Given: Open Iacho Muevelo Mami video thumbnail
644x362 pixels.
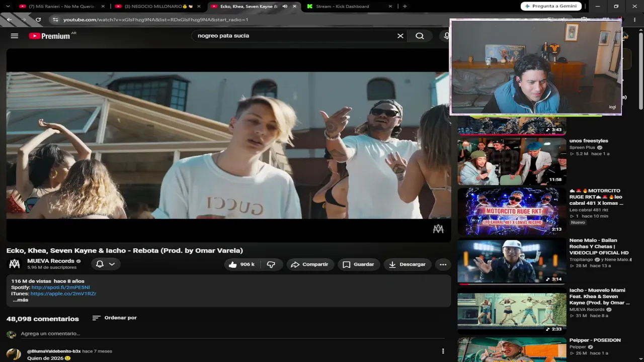Looking at the screenshot, I should pyautogui.click(x=512, y=311).
